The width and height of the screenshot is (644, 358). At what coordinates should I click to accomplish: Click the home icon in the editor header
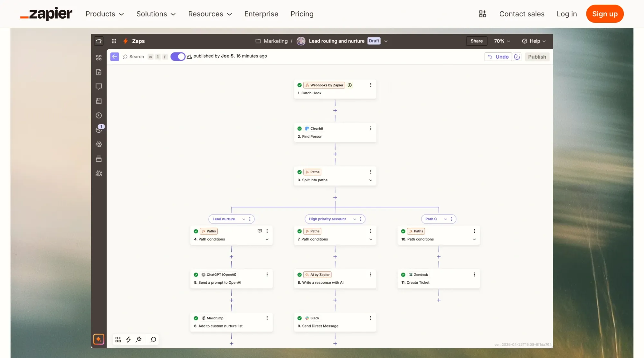[x=99, y=41]
